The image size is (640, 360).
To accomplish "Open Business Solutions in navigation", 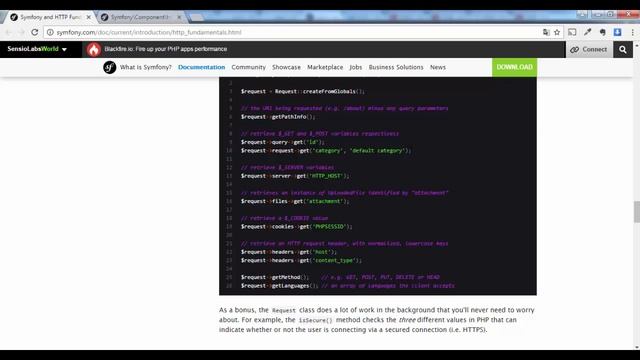I will click(x=396, y=67).
